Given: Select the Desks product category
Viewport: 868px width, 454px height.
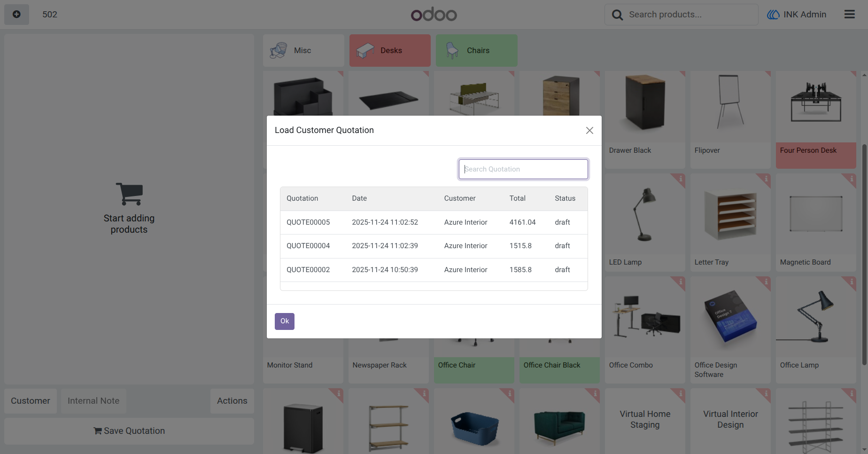Looking at the screenshot, I should click(x=390, y=50).
